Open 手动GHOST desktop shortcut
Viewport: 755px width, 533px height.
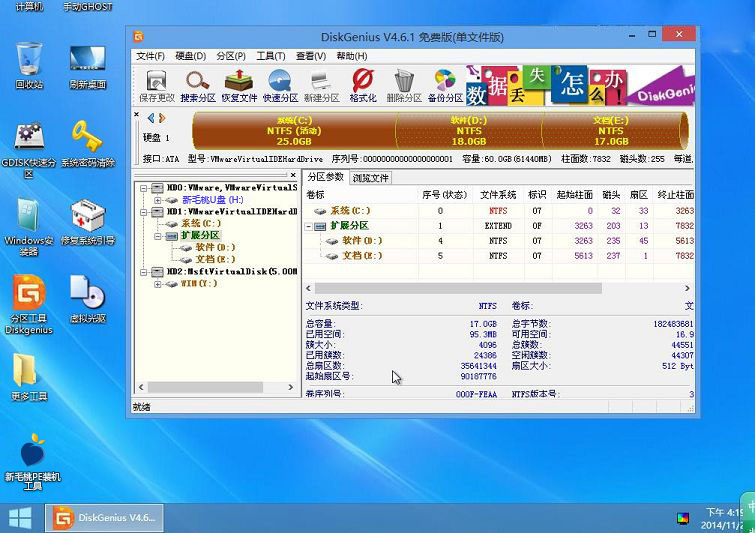tap(88, 7)
